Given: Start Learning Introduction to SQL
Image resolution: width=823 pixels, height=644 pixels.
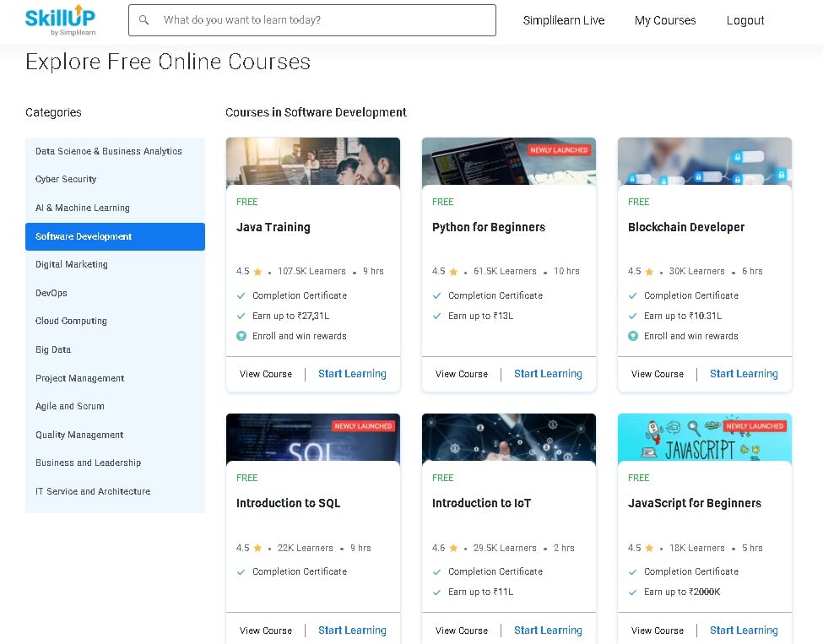Looking at the screenshot, I should point(352,630).
